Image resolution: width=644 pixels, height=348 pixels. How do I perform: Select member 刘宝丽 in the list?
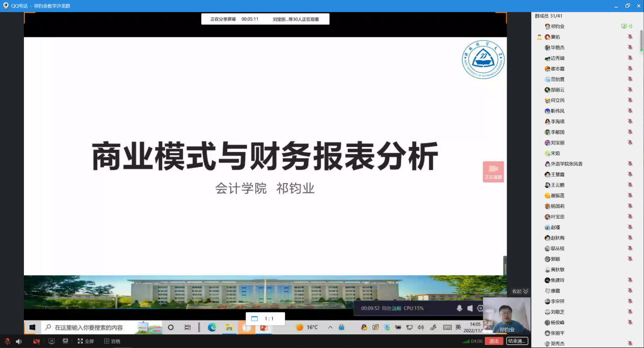[558, 143]
